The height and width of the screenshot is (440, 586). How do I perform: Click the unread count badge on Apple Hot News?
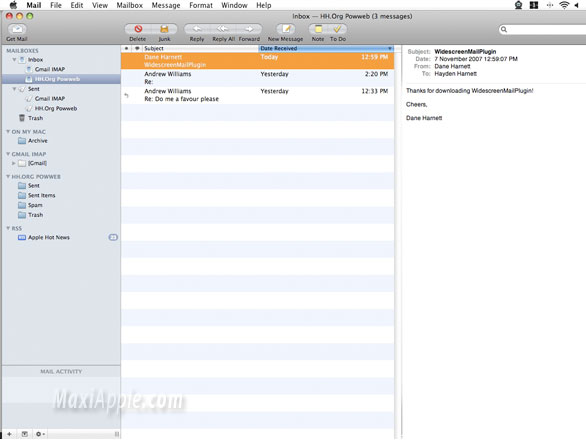[113, 237]
